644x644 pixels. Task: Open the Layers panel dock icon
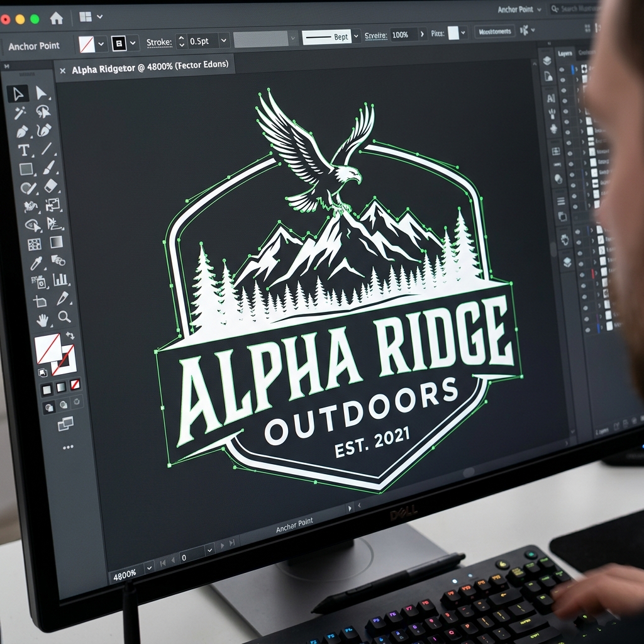[547, 61]
